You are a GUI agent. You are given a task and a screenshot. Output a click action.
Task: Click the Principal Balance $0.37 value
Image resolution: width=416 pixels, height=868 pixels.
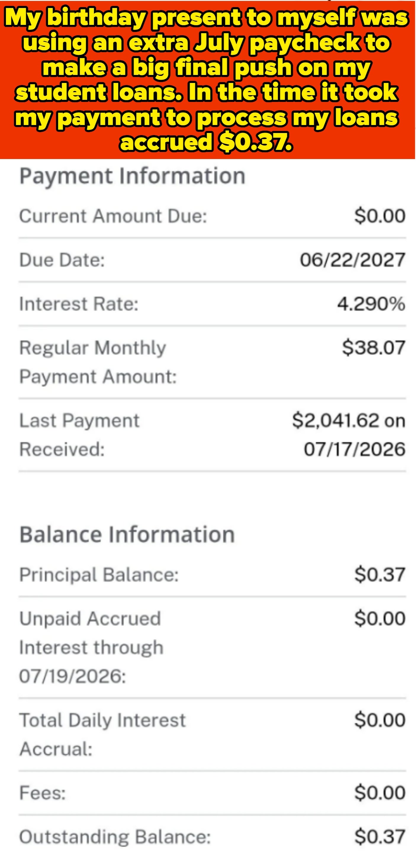[380, 574]
